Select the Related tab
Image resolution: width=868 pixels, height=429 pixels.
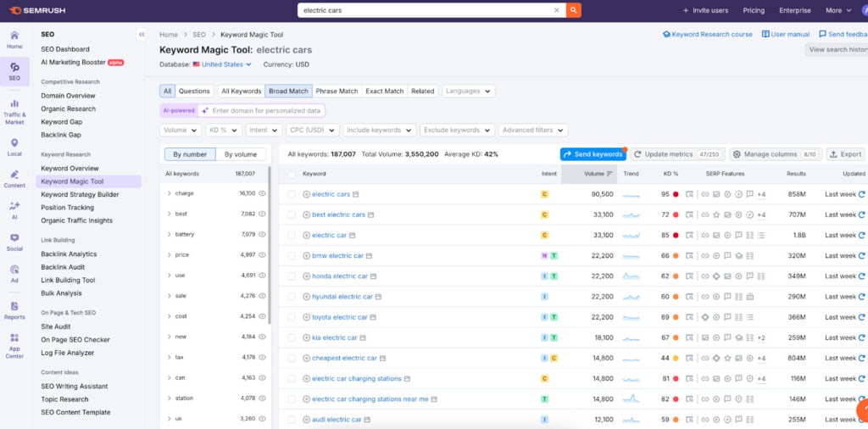click(x=423, y=91)
